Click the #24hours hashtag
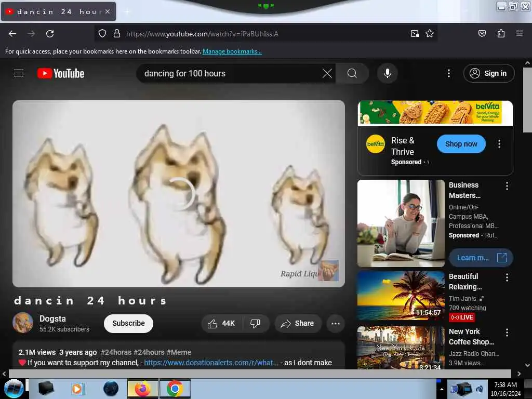532x399 pixels. pyautogui.click(x=149, y=352)
